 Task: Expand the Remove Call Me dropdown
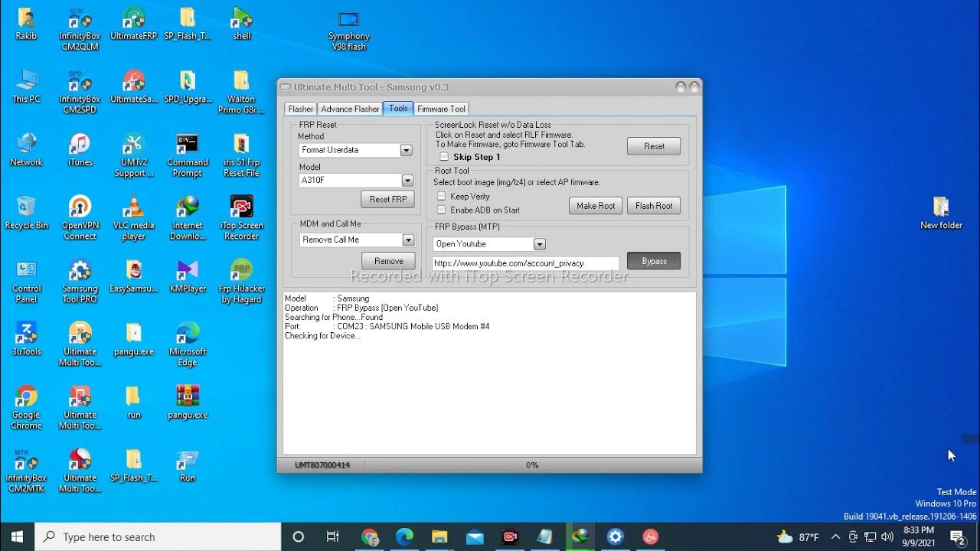[x=408, y=240]
